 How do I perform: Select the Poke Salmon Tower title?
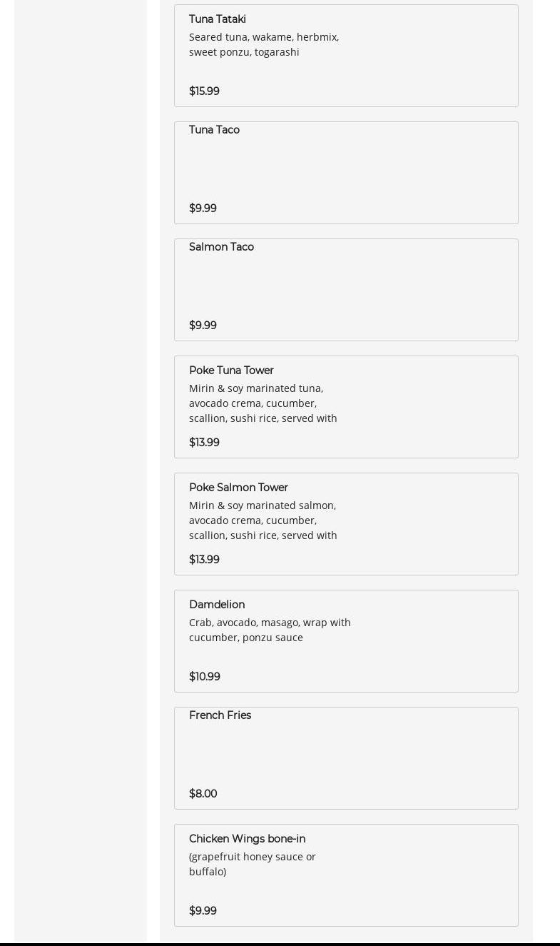pyautogui.click(x=238, y=488)
